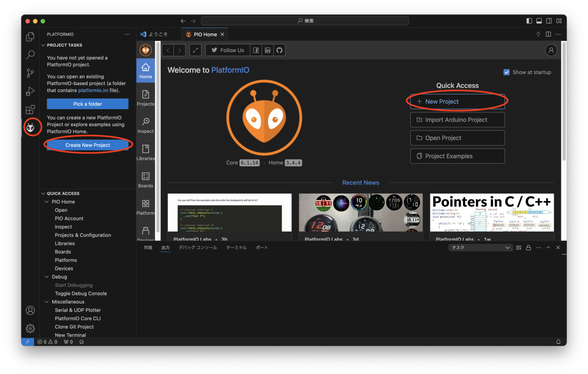The image size is (588, 374).
Task: Open the タスク dropdown in output panel
Action: click(x=480, y=247)
